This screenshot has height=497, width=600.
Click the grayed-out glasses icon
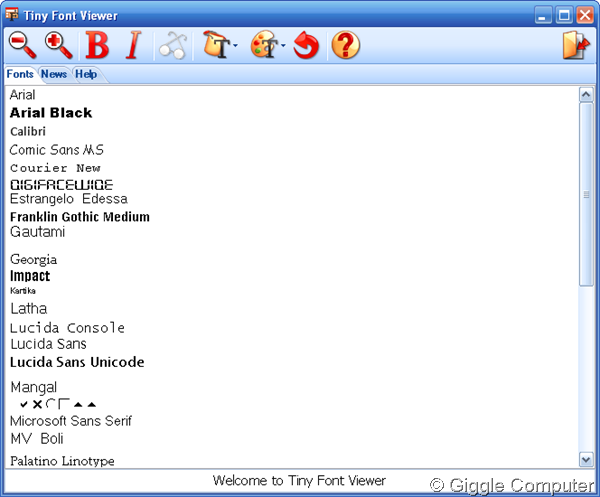tap(173, 46)
